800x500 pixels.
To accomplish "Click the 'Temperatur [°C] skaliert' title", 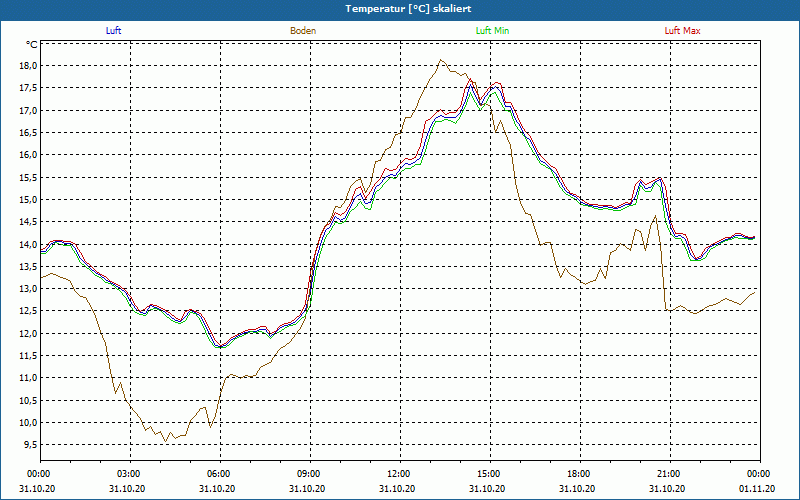I will pyautogui.click(x=408, y=9).
